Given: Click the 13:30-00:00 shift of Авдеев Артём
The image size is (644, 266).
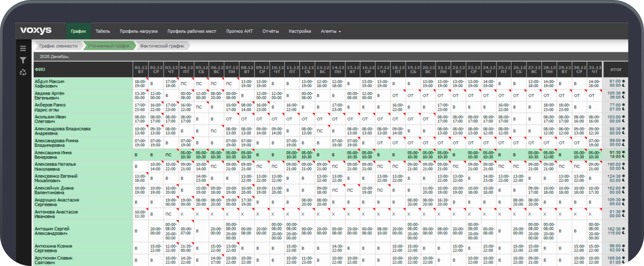Looking at the screenshot, I should [x=140, y=95].
